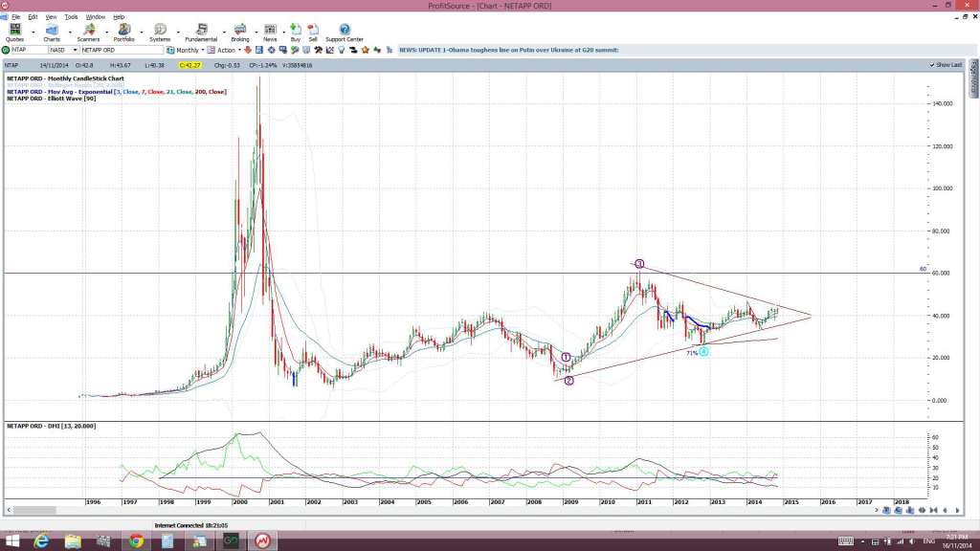Click the left triangle icon at chart bottom right
Viewport: 980px width, 551px height.
[x=945, y=511]
